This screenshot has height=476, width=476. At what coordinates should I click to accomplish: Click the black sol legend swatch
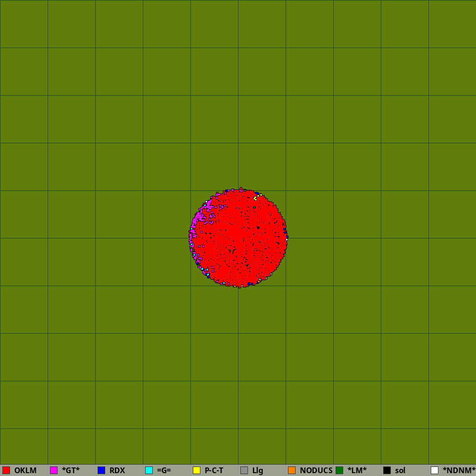387,470
